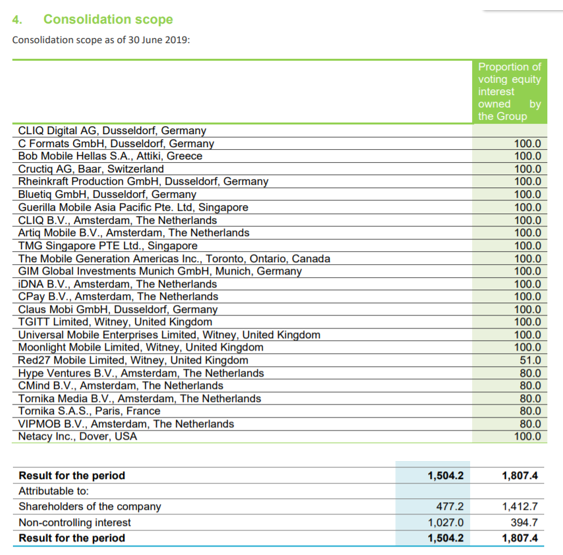Screen dimensions: 563x555
Task: Click the Proportion of voting equity header
Action: click(x=510, y=92)
